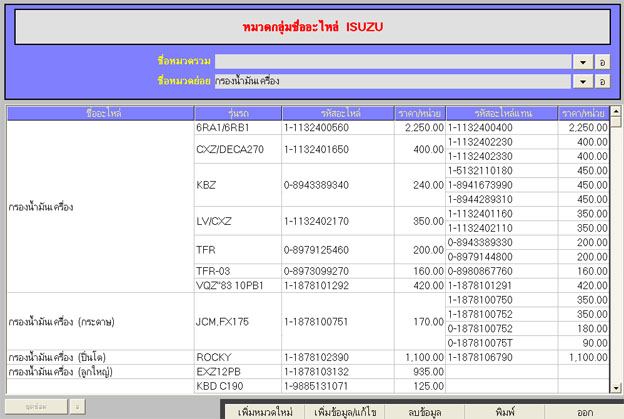Click the ออก exit button
The width and height of the screenshot is (624, 419).
pyautogui.click(x=584, y=412)
